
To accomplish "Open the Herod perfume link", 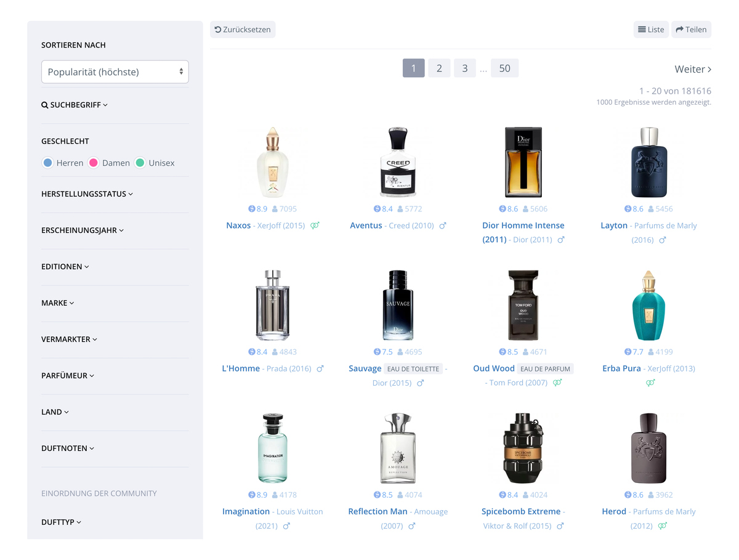I will (614, 511).
